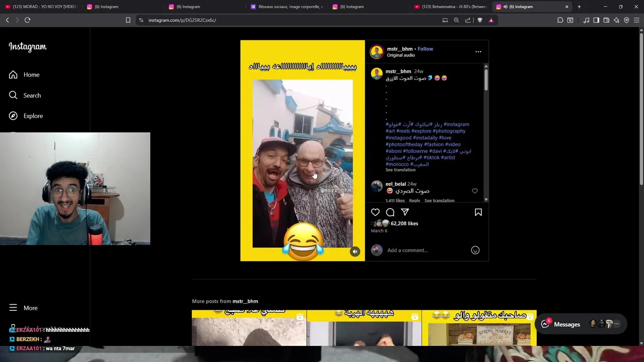Like the post with the heart icon
The width and height of the screenshot is (644, 362).
375,212
